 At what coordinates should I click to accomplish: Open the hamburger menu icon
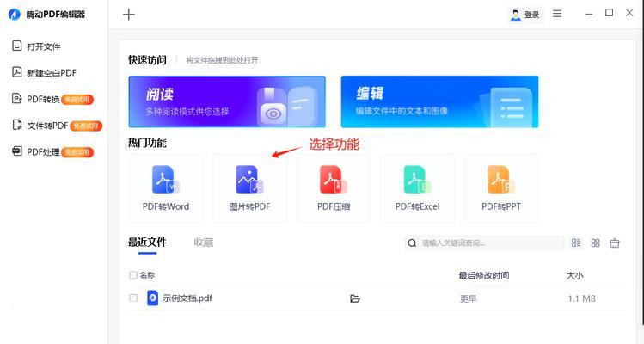click(x=557, y=14)
